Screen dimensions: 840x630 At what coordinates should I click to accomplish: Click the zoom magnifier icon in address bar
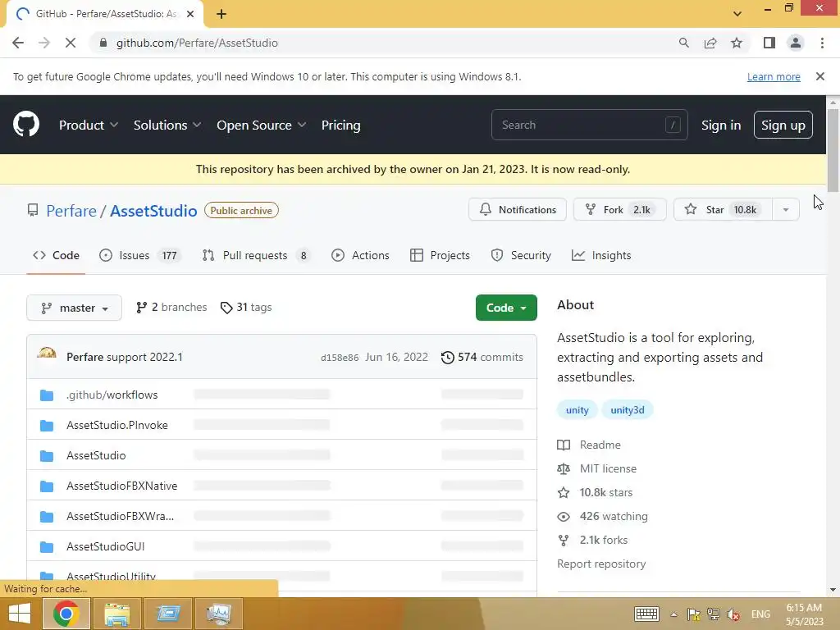683,43
